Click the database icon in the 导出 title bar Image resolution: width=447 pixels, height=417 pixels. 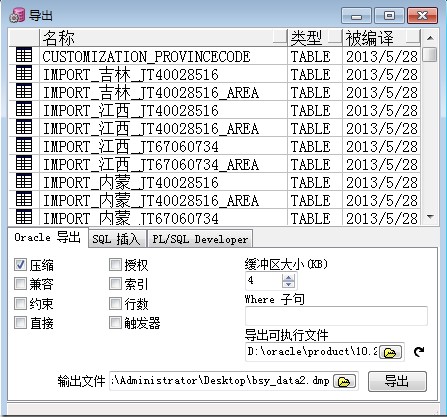17,15
